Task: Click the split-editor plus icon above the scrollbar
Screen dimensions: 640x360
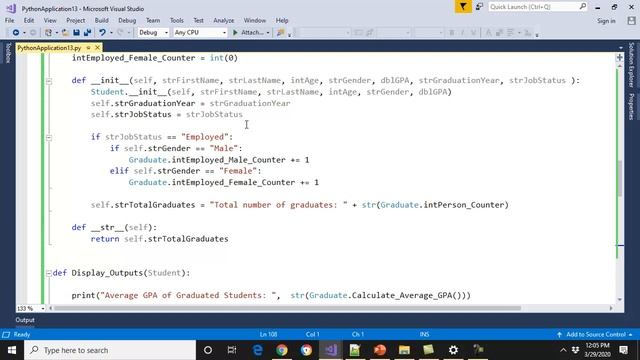Action: (619, 58)
